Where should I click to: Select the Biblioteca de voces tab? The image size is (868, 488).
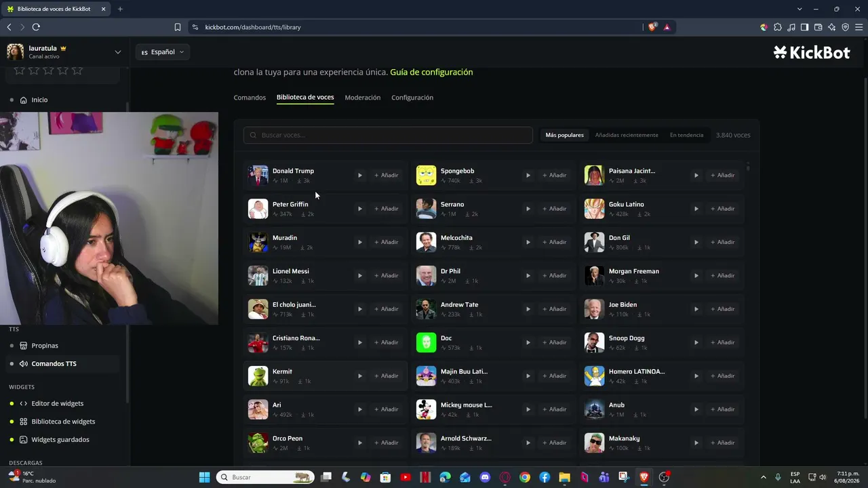tap(305, 98)
